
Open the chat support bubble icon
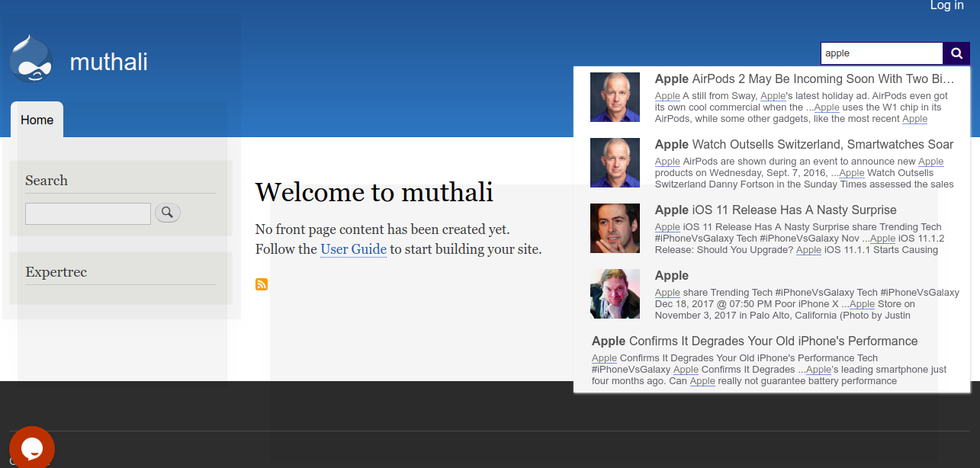[31, 448]
